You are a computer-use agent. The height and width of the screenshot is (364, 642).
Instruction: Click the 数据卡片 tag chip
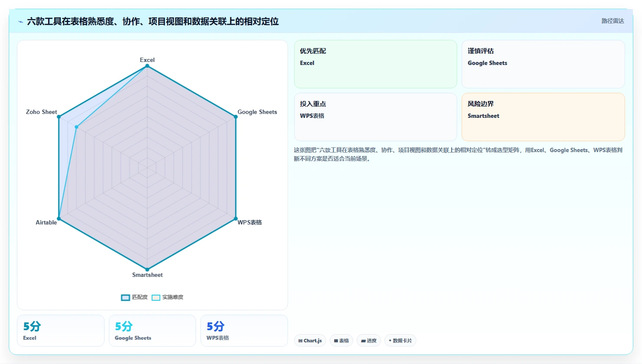(x=400, y=341)
